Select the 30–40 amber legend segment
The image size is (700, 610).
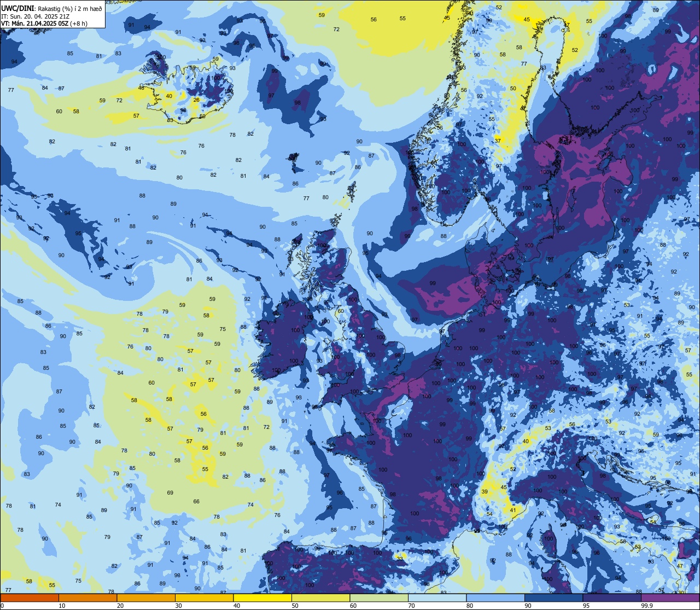(204, 597)
